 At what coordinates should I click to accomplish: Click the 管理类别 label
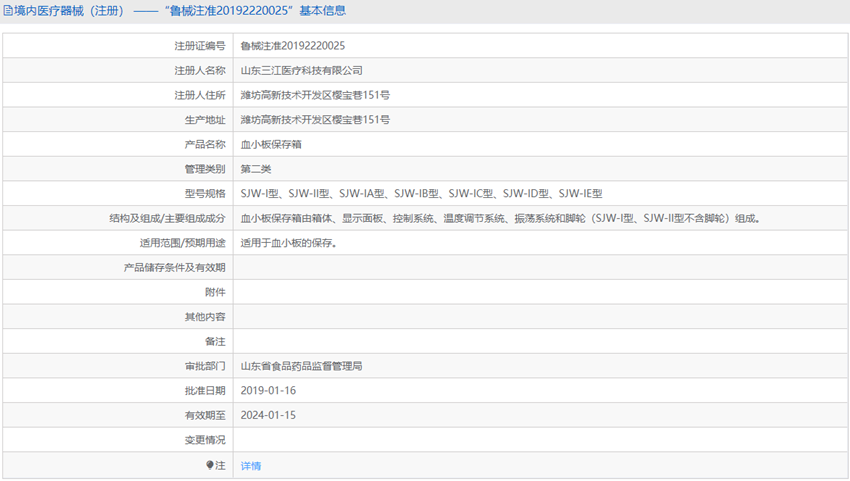205,169
